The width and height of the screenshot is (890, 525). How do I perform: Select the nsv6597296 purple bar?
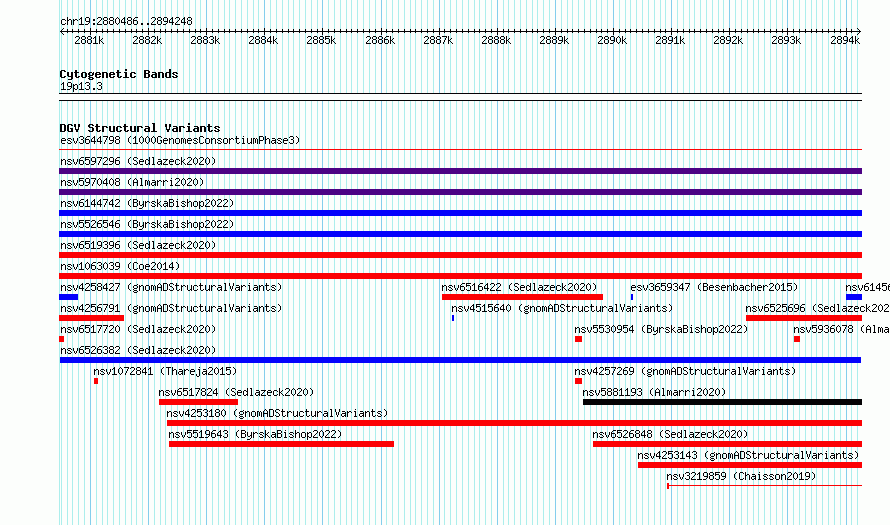point(460,171)
